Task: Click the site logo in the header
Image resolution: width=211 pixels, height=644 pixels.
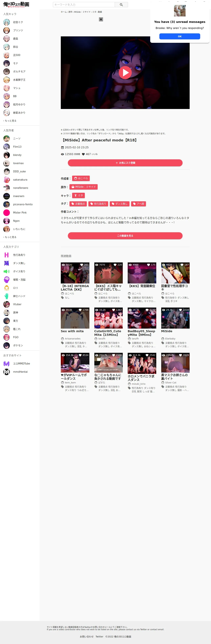Action: tap(16, 4)
